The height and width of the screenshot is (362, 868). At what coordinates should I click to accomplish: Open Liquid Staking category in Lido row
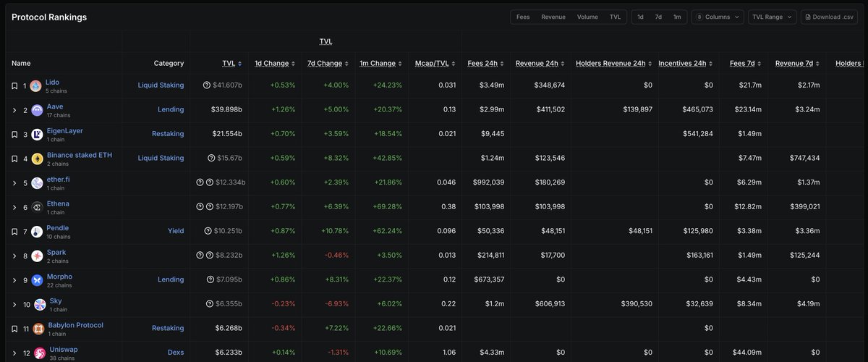[161, 85]
